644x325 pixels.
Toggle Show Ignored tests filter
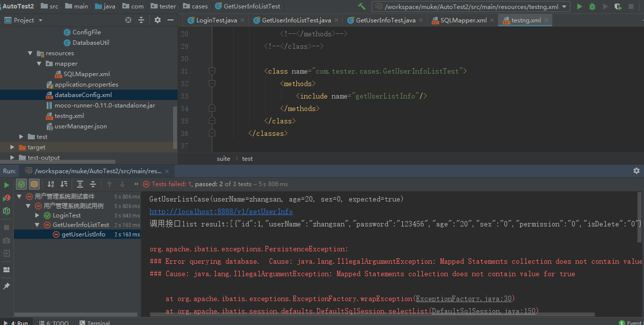pos(34,184)
